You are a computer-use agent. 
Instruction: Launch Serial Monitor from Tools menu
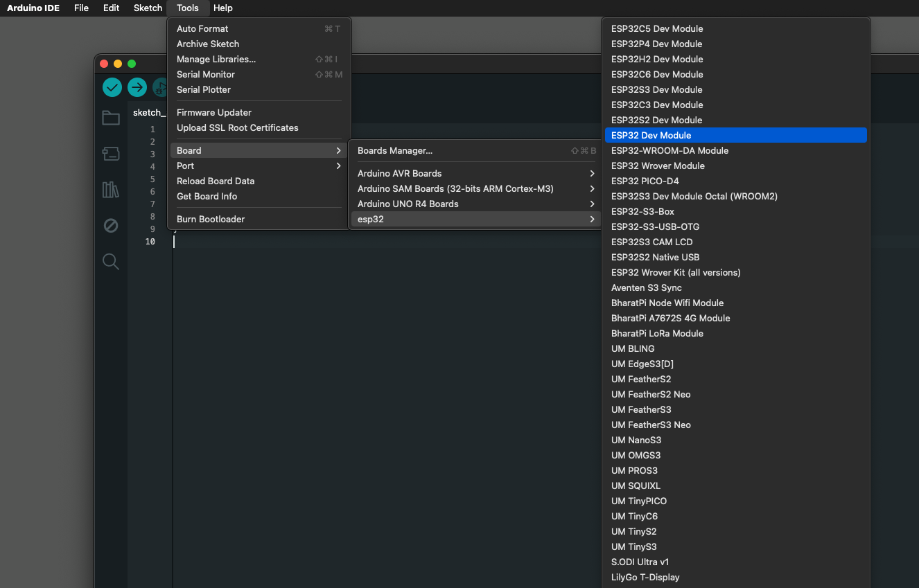(x=259, y=74)
